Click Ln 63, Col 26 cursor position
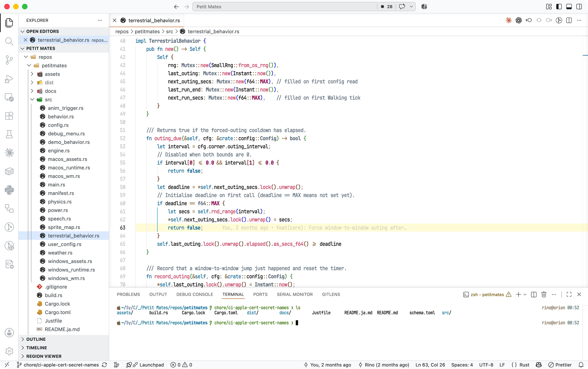 coord(430,365)
